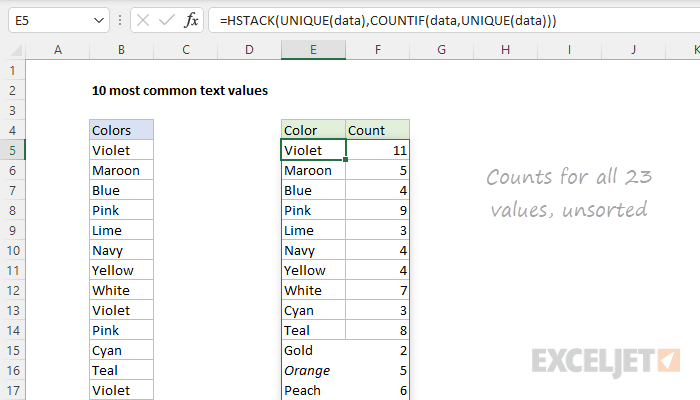Select the Count header cell
Screen dimensions: 700x400
point(377,130)
